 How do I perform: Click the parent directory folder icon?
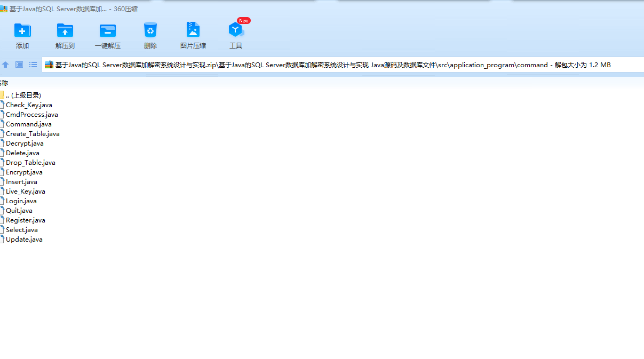click(x=2, y=95)
